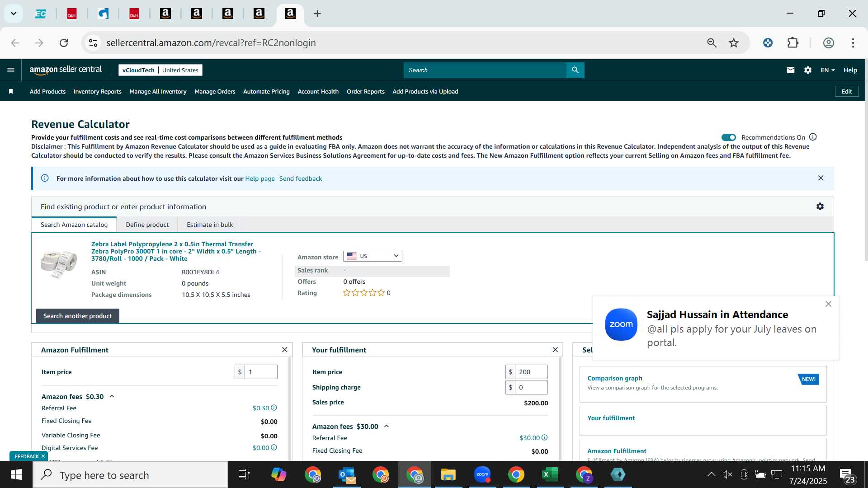Viewport: 868px width, 488px height.
Task: Switch to Estimate in bulk tab
Action: [x=210, y=225]
